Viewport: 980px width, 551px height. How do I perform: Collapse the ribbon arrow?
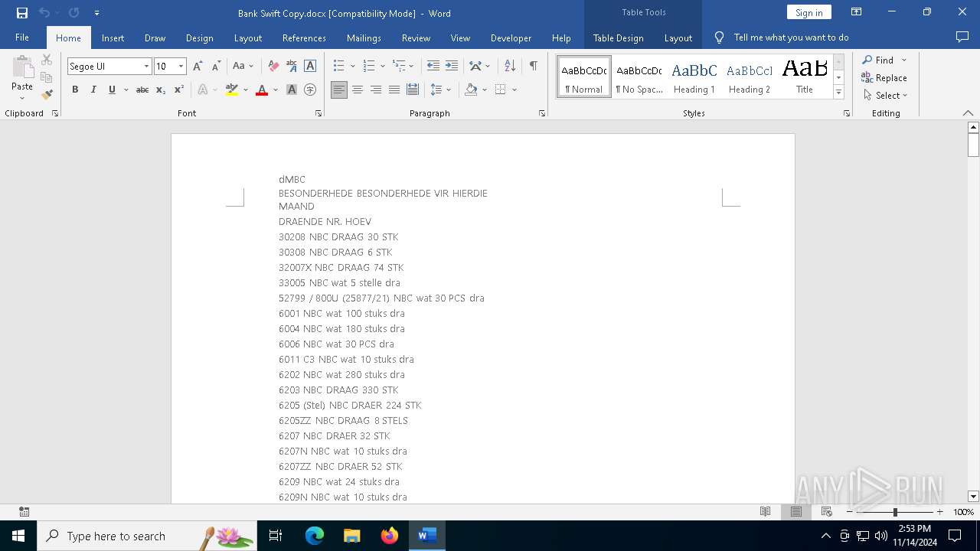[x=968, y=113]
